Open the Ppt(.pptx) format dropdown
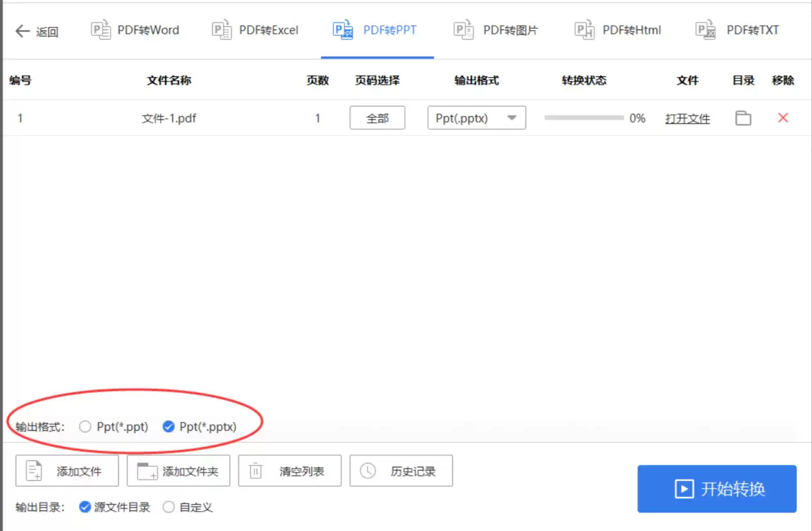This screenshot has width=812, height=531. pos(511,118)
